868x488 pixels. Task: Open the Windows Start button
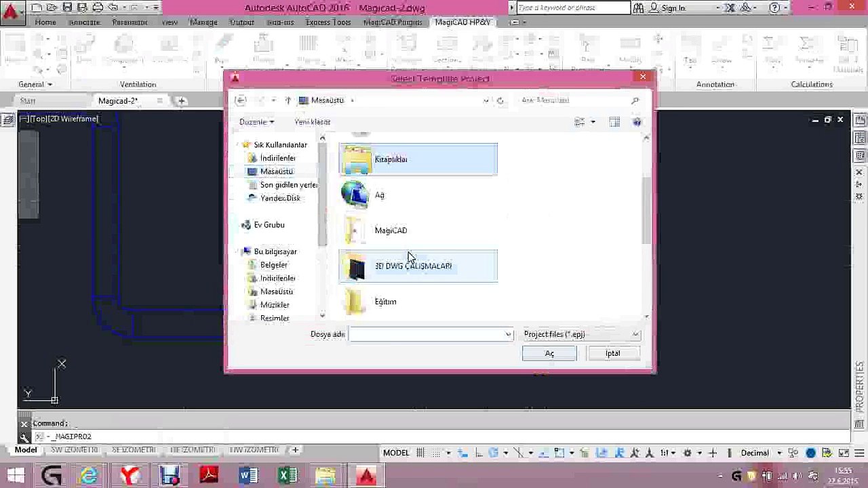15,475
